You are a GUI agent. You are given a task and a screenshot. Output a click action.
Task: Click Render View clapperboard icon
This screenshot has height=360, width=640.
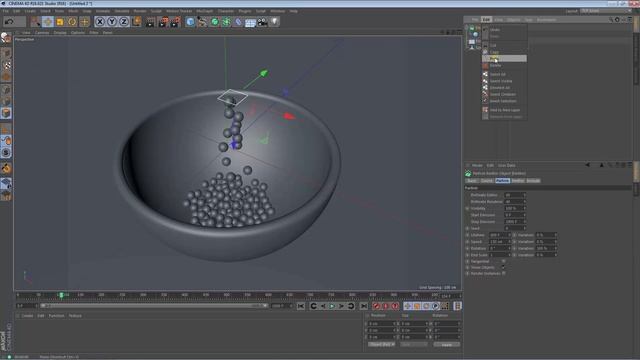pyautogui.click(x=151, y=21)
